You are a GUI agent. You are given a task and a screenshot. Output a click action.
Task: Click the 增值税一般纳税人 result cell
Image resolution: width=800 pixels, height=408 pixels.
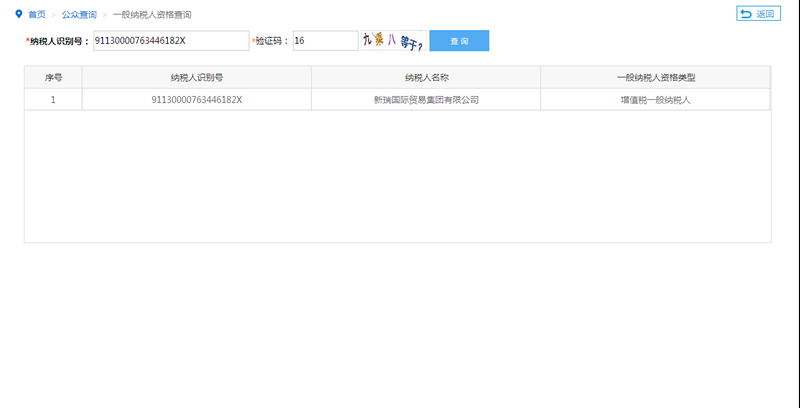tap(655, 100)
